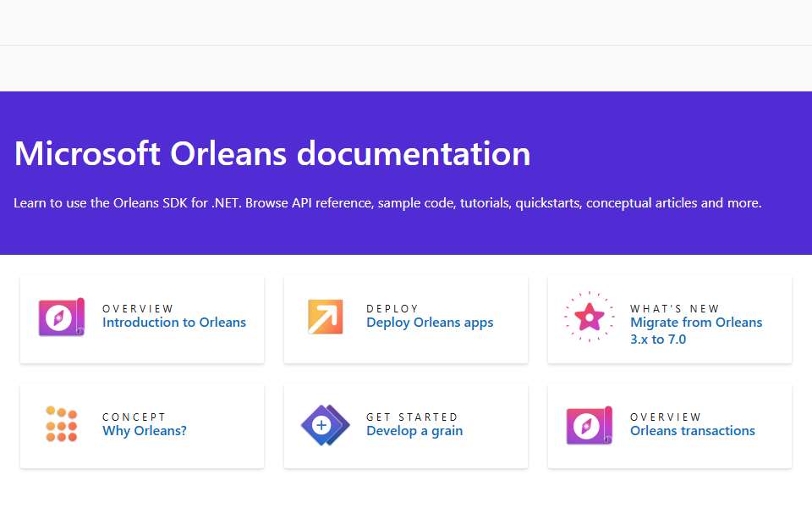Click the blue diamond plus icon for Develop a grain

(x=325, y=425)
